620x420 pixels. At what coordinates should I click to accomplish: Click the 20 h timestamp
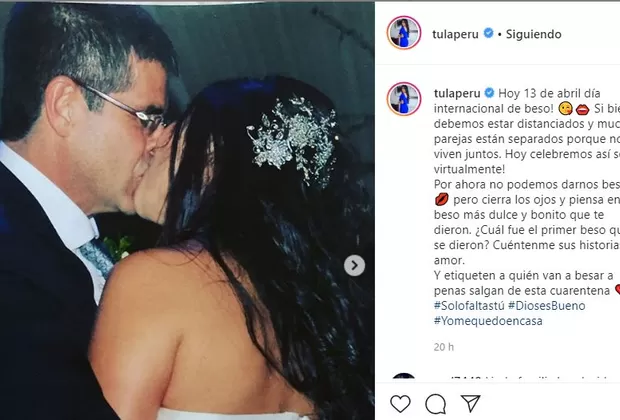(444, 347)
